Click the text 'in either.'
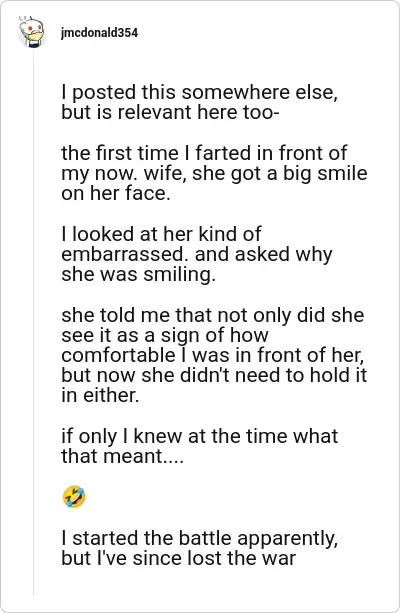This screenshot has width=400, height=613. pyautogui.click(x=100, y=395)
